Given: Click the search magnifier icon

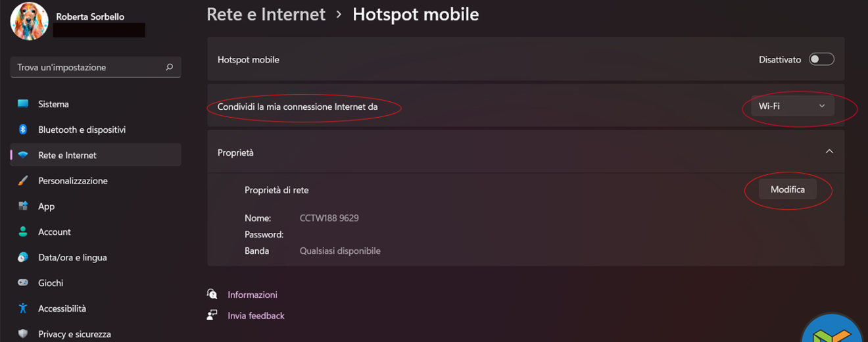Looking at the screenshot, I should pos(170,67).
